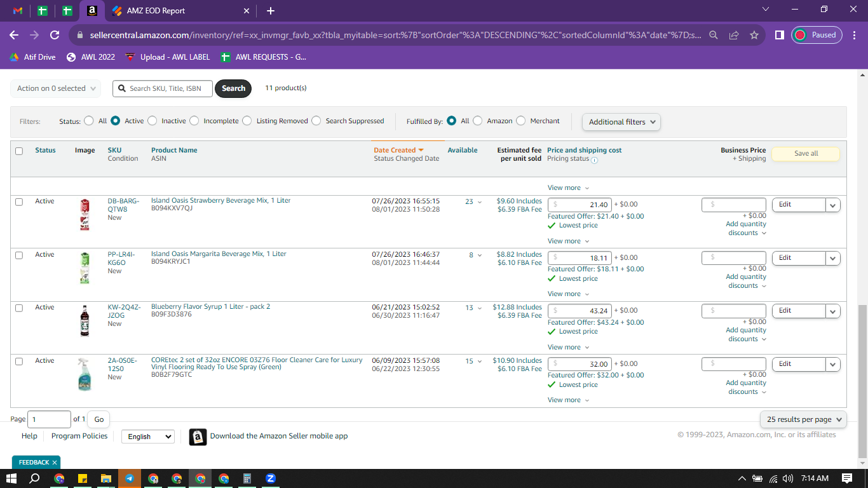This screenshot has height=488, width=868.
Task: Select the Listing Removed status filter
Action: pos(247,121)
